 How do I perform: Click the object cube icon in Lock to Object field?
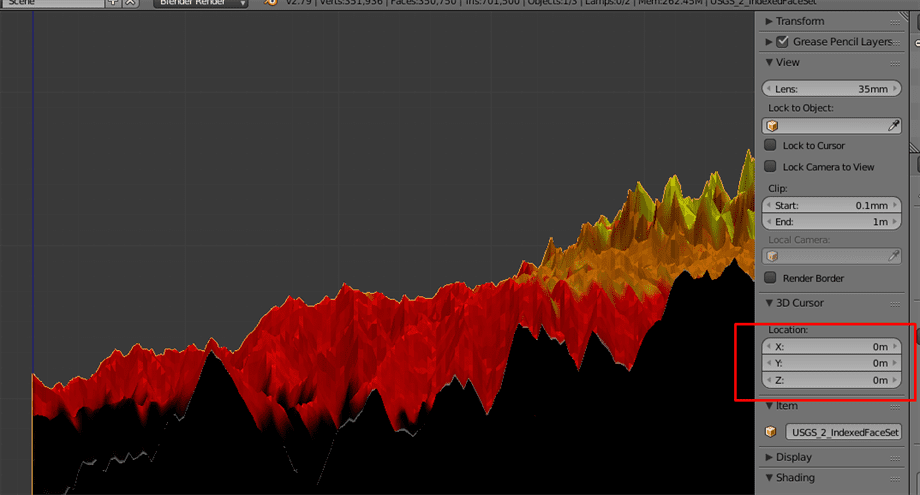pos(772,126)
